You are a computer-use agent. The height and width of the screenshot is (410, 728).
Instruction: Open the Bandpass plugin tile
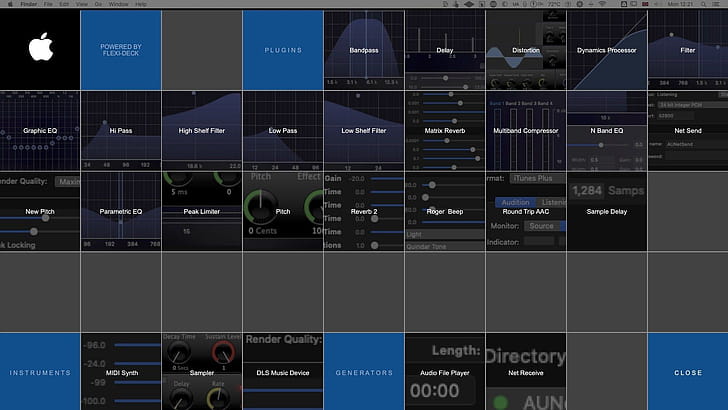(364, 49)
